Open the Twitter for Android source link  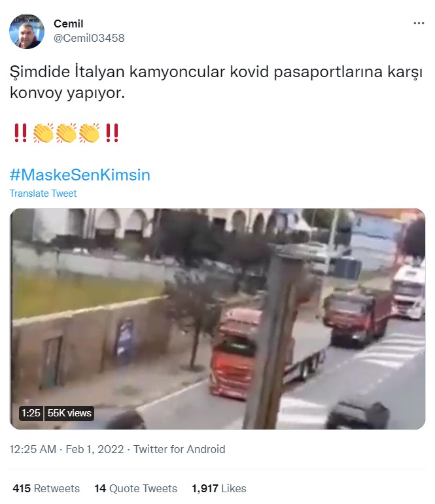179,449
